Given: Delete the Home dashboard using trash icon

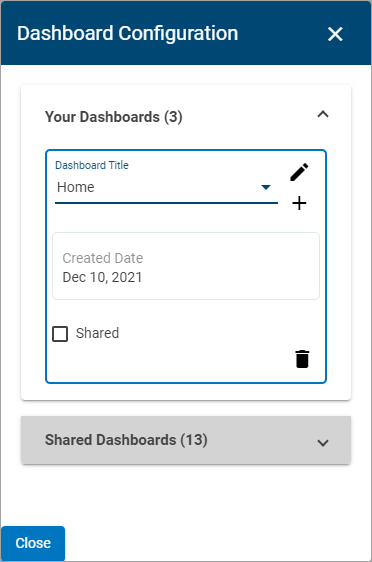Looking at the screenshot, I should coord(302,359).
